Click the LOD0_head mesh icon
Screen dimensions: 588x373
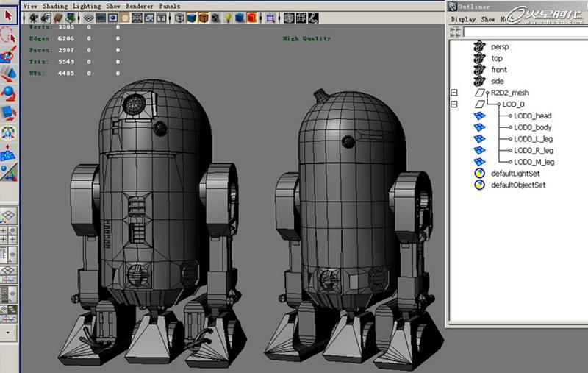[479, 116]
